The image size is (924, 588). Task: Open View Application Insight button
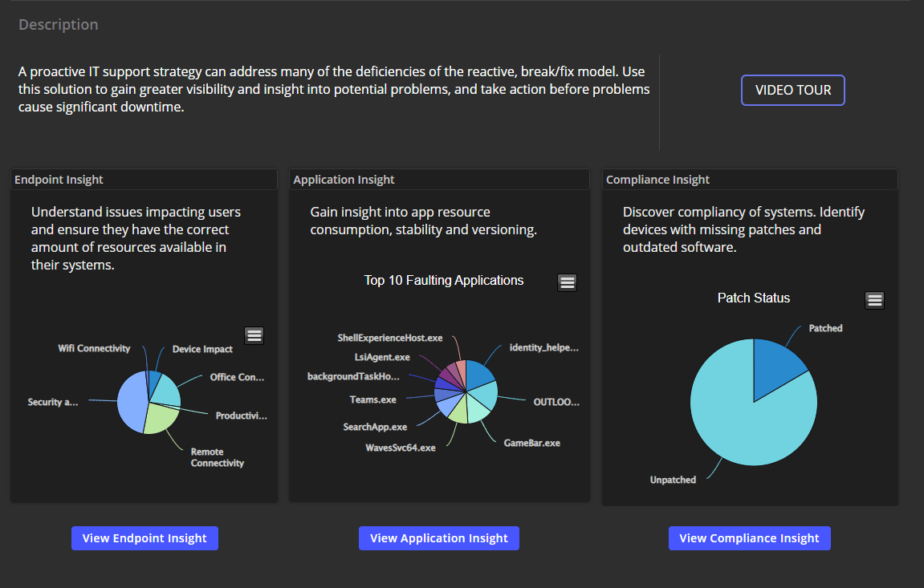[439, 538]
